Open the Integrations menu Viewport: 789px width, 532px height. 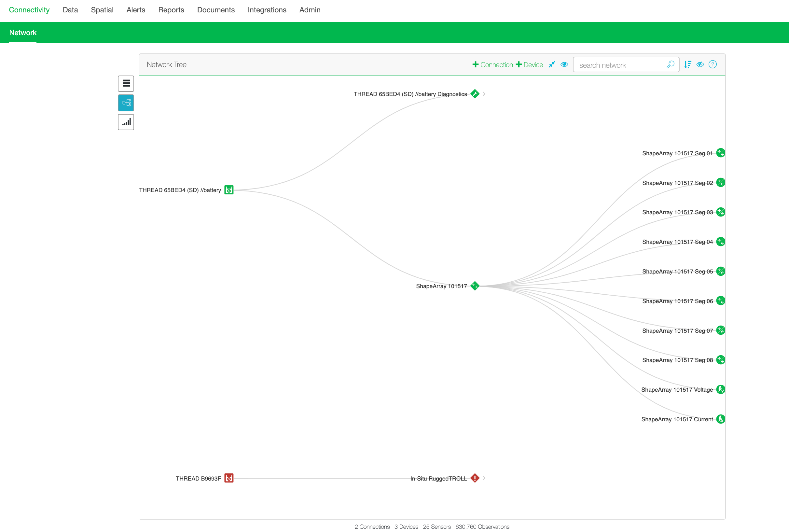point(267,10)
